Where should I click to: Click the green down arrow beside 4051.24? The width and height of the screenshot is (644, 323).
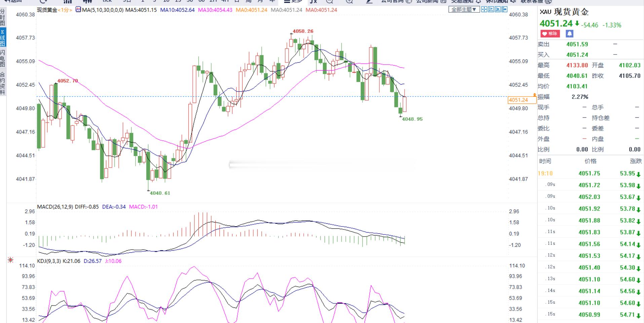pos(577,23)
